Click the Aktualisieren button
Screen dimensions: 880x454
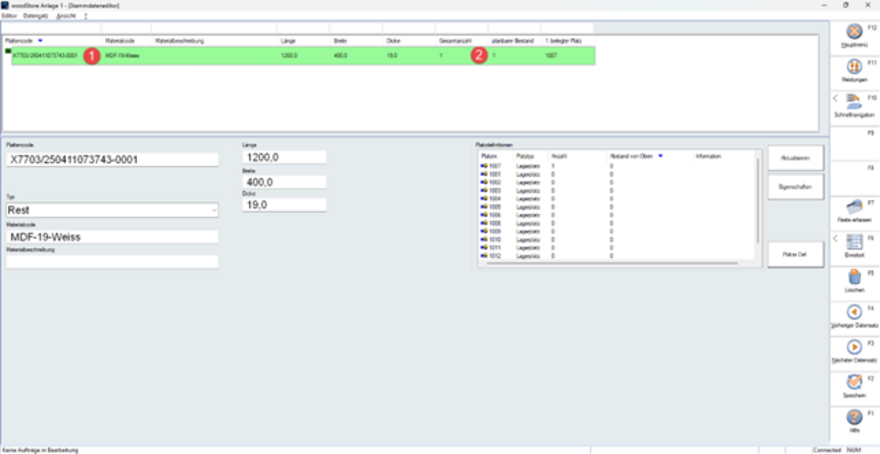coord(795,158)
